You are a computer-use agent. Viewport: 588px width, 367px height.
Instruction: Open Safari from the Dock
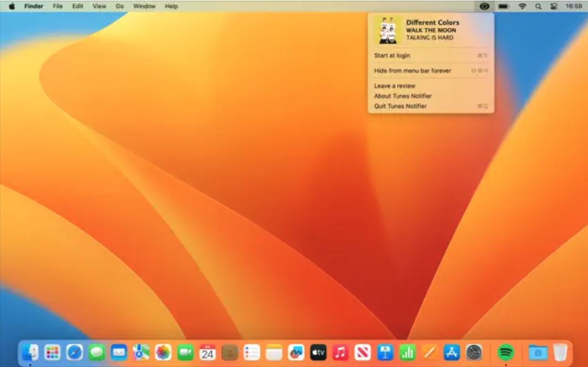(75, 352)
